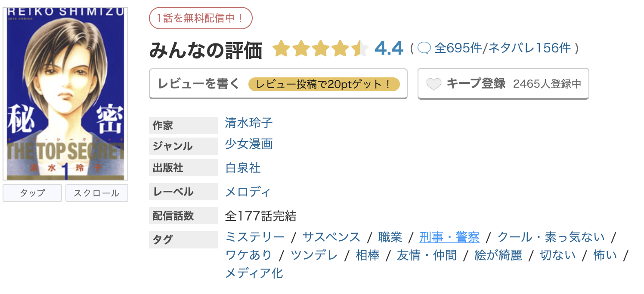Switch to スクロール reading mode
Image resolution: width=644 pixels, height=294 pixels.
point(96,193)
